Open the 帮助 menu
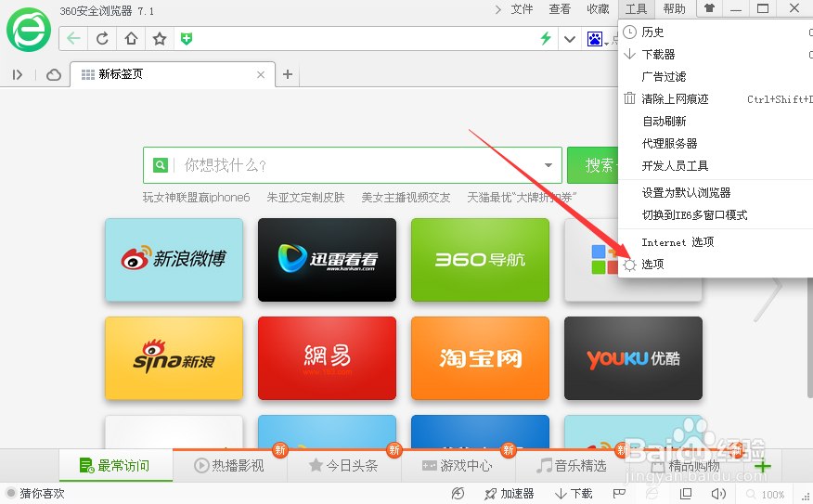The width and height of the screenshot is (813, 504). 674,9
